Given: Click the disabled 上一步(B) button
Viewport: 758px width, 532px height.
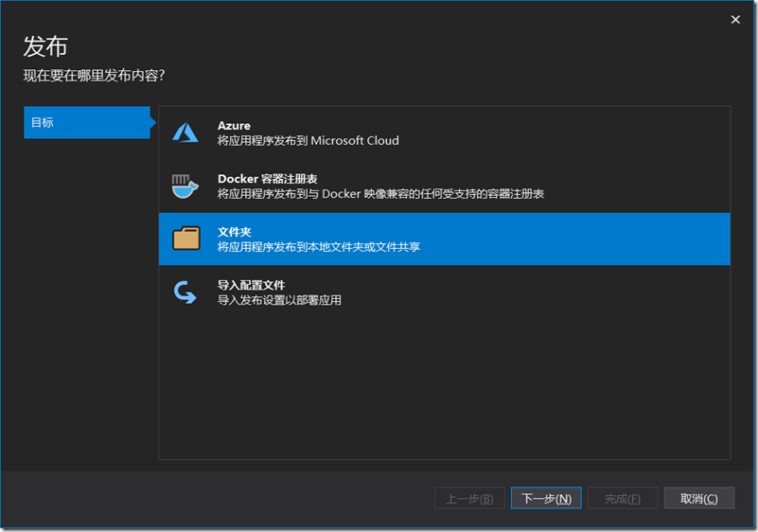Looking at the screenshot, I should click(469, 498).
